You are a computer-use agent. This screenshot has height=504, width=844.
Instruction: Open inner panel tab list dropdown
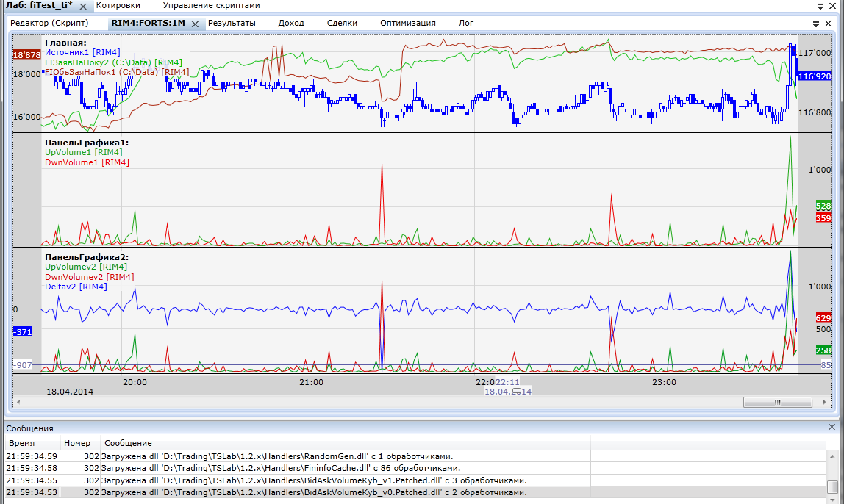pos(816,24)
